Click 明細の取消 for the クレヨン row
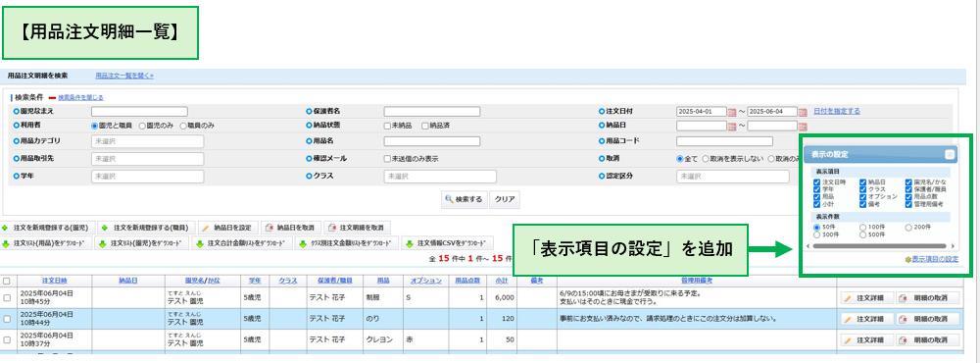 point(927,340)
